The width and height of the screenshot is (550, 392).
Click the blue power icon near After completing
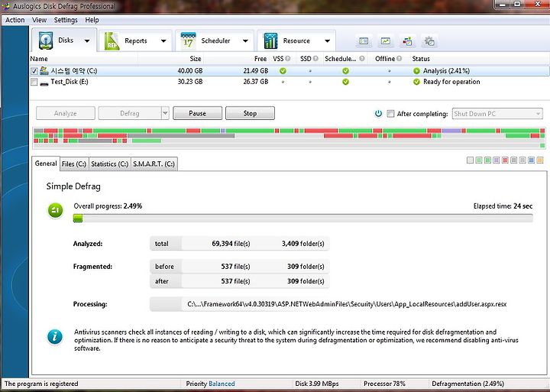coord(378,113)
